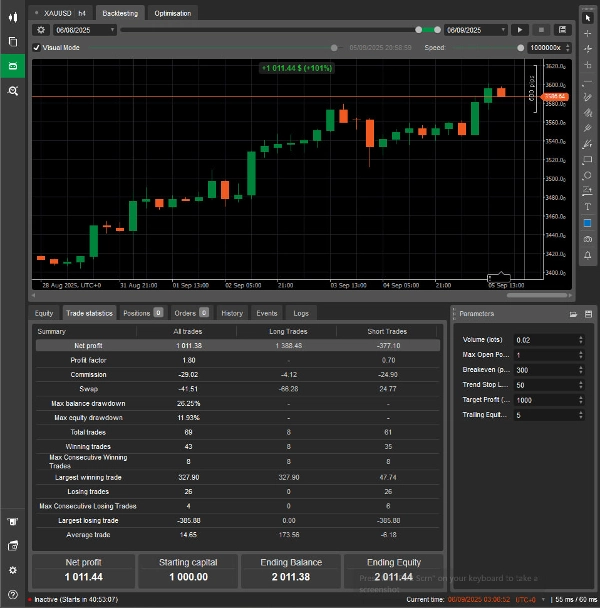Select the crosshair tool
The width and height of the screenshot is (600, 608).
tap(588, 34)
